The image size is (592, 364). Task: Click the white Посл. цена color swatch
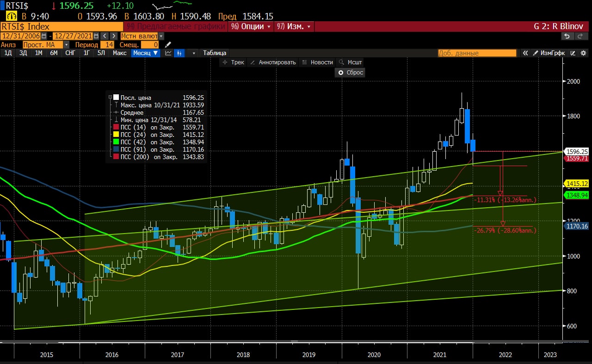pos(116,98)
